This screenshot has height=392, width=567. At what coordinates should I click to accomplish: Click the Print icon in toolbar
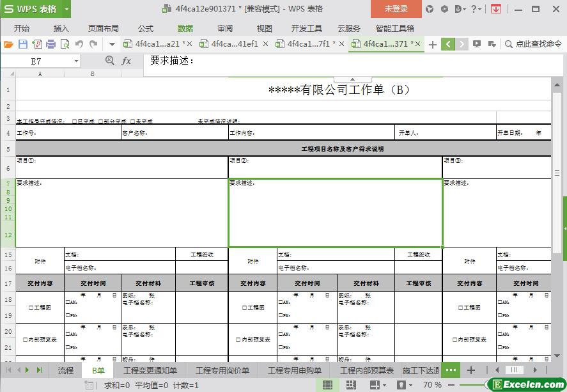[x=50, y=44]
